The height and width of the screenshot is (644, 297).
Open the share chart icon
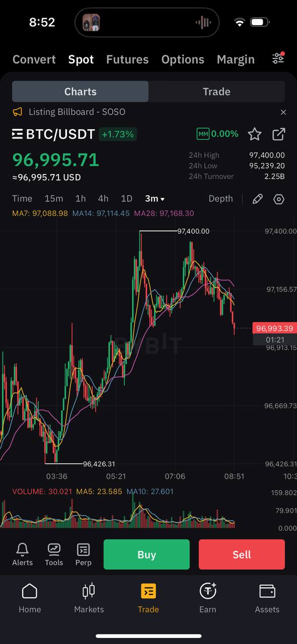tap(278, 134)
